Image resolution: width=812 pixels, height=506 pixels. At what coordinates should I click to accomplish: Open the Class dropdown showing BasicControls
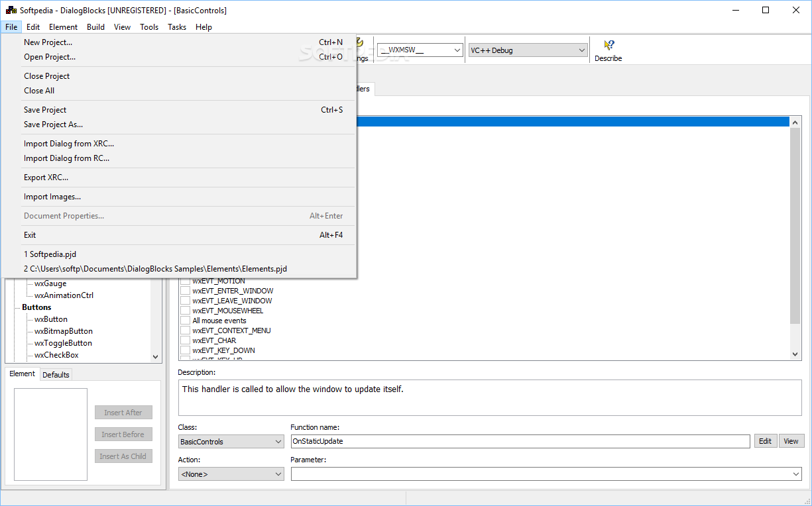point(231,442)
